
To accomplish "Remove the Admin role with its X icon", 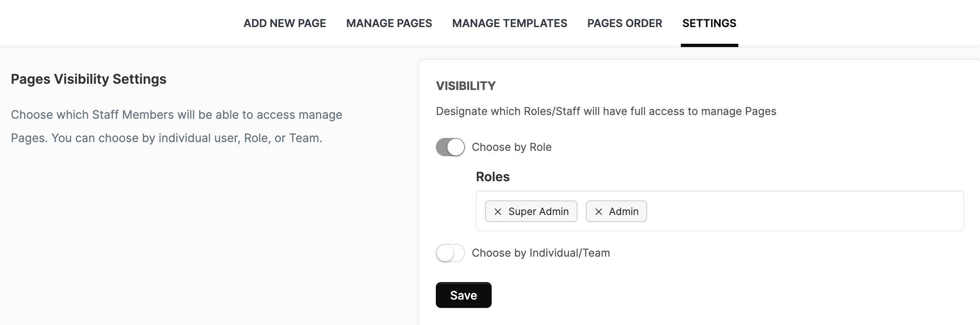I will coord(598,212).
